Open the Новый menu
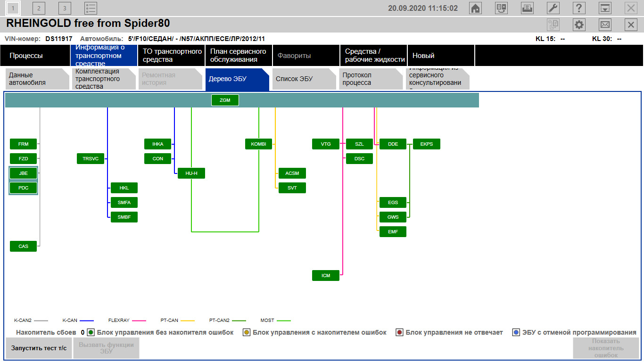 coord(441,56)
